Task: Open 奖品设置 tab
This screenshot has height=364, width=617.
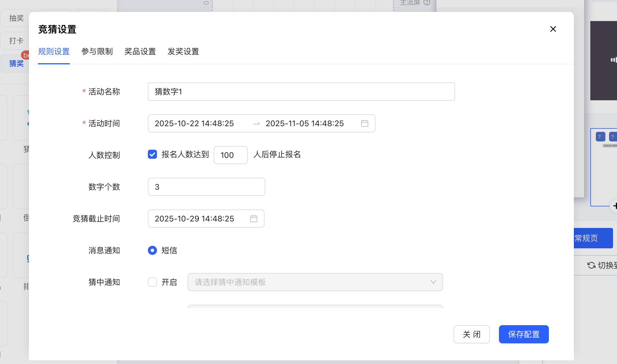Action: tap(140, 52)
